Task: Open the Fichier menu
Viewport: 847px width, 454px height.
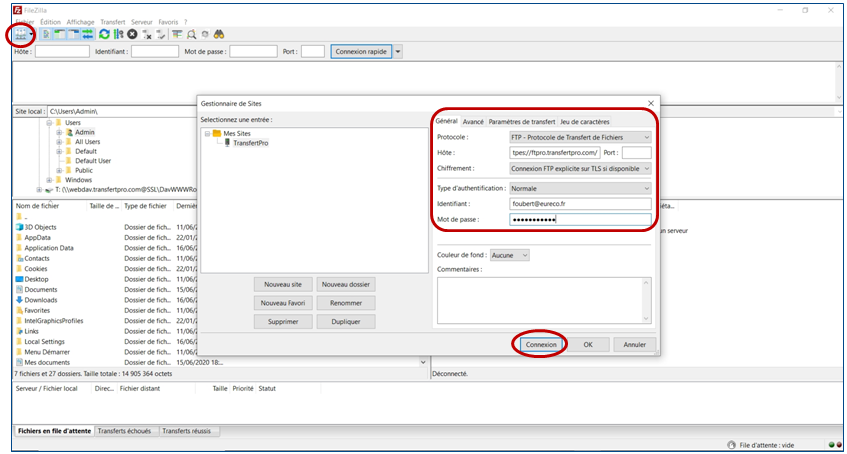Action: (25, 22)
